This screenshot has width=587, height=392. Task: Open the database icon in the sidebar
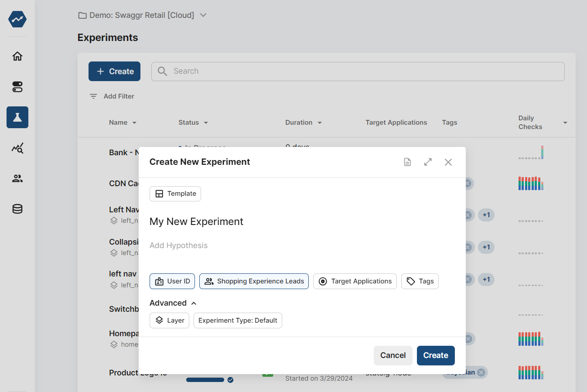coord(17,208)
